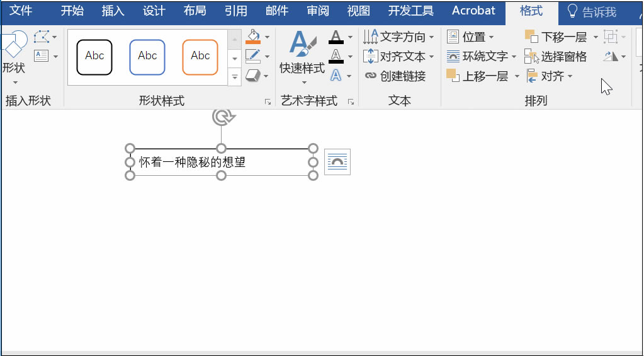Open the 快速样式 WordArt styles dropdown

pyautogui.click(x=302, y=68)
